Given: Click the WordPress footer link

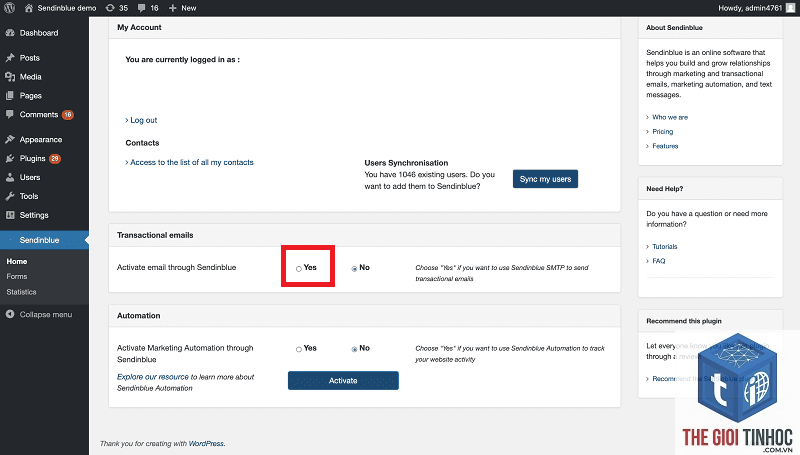Looking at the screenshot, I should [206, 444].
